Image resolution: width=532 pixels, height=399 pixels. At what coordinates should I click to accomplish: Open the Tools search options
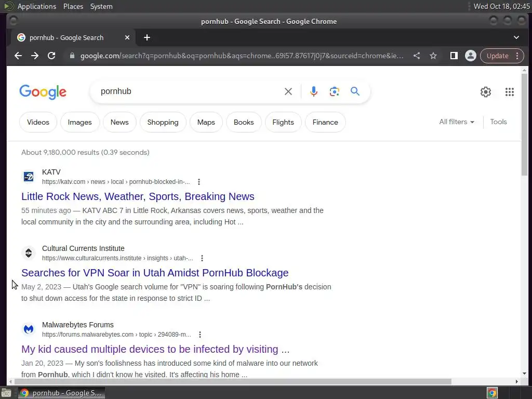pos(498,122)
